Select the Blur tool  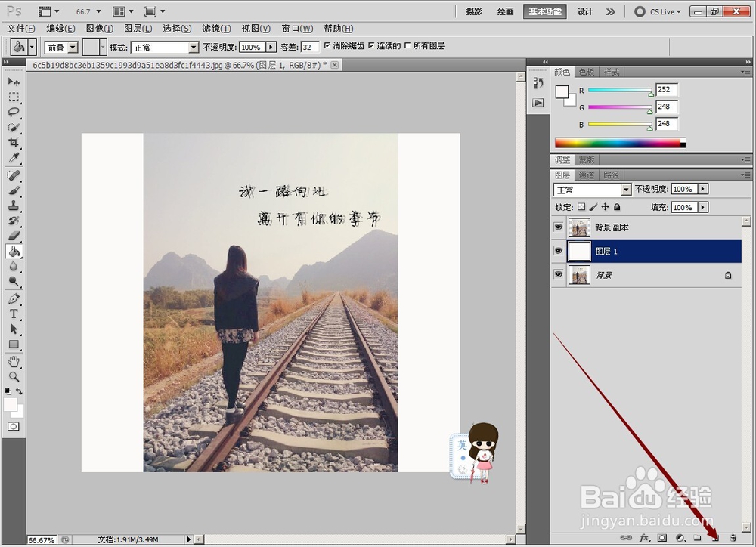14,266
